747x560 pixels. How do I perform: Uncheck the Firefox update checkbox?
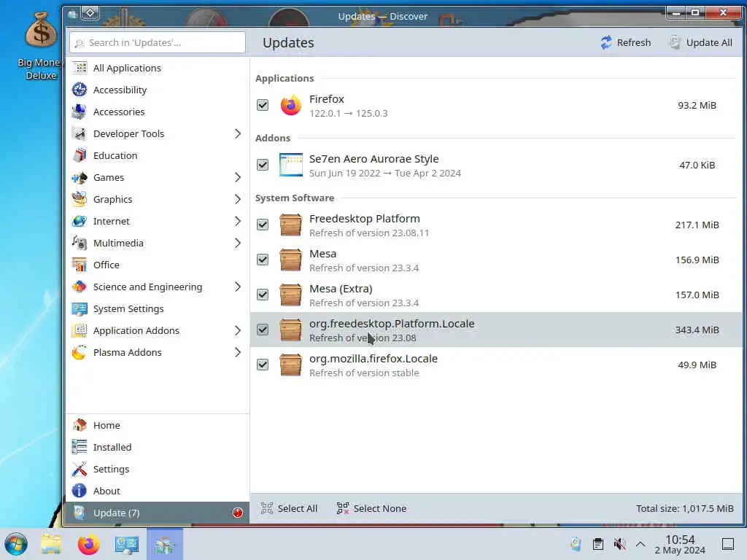tap(263, 105)
